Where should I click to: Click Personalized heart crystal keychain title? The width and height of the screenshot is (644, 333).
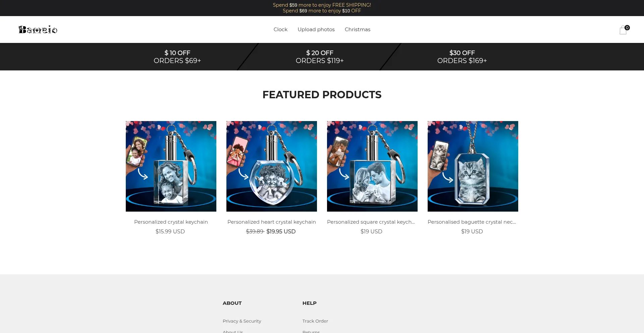click(x=272, y=222)
